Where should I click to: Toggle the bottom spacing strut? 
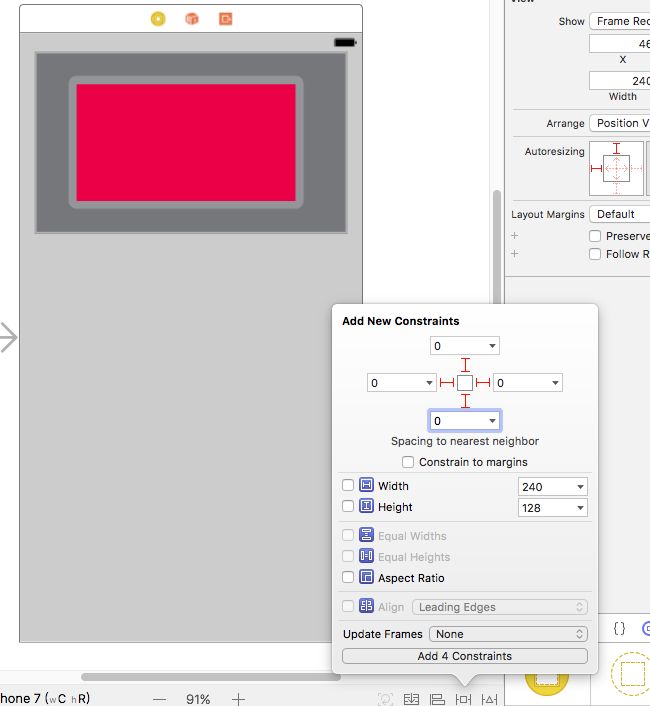tap(465, 401)
